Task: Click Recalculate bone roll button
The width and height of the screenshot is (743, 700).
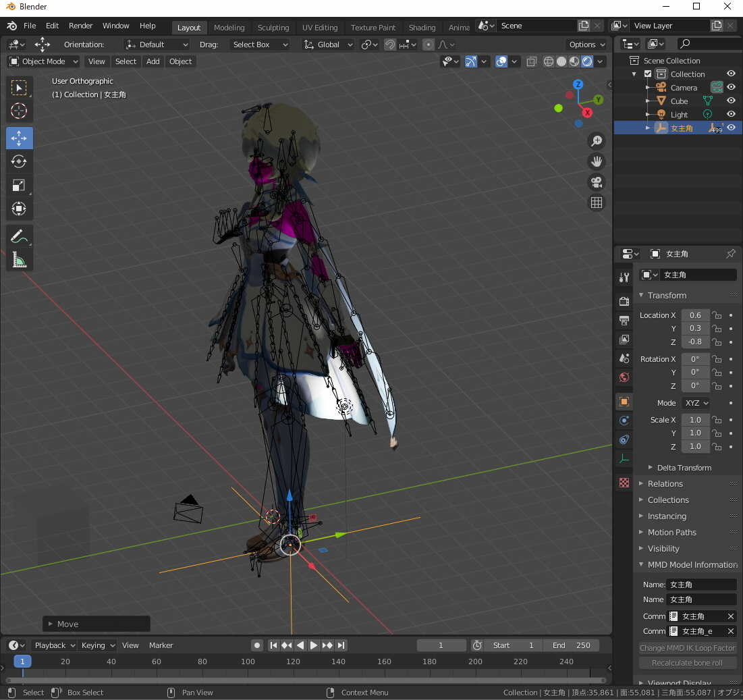Action: pyautogui.click(x=687, y=663)
